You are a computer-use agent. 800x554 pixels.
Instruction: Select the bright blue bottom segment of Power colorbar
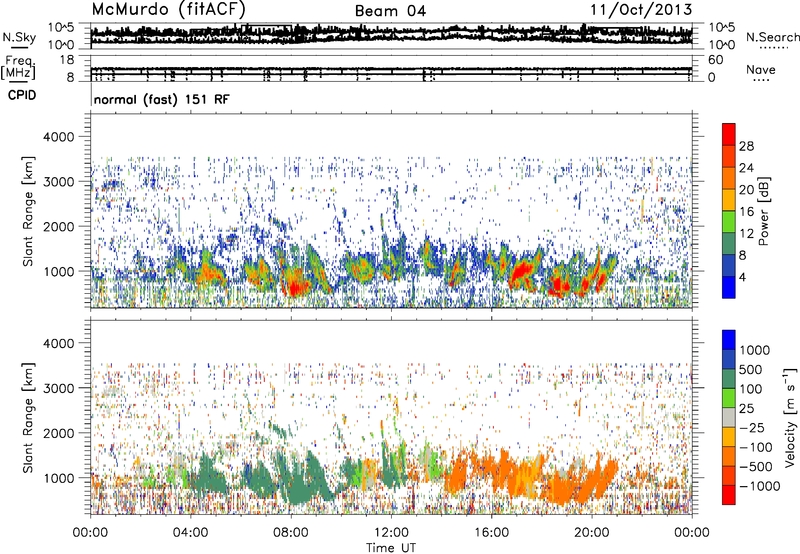729,287
